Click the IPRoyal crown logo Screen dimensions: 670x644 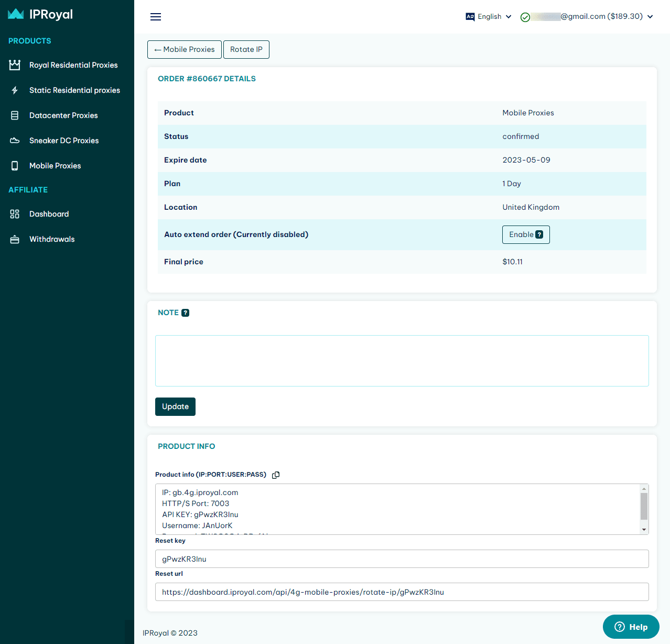[x=16, y=14]
